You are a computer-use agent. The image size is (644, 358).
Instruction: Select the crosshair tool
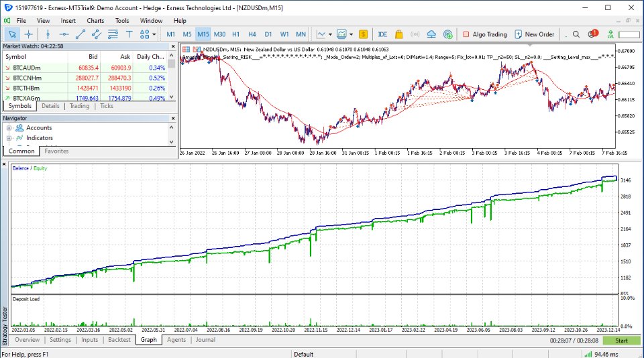pos(28,34)
